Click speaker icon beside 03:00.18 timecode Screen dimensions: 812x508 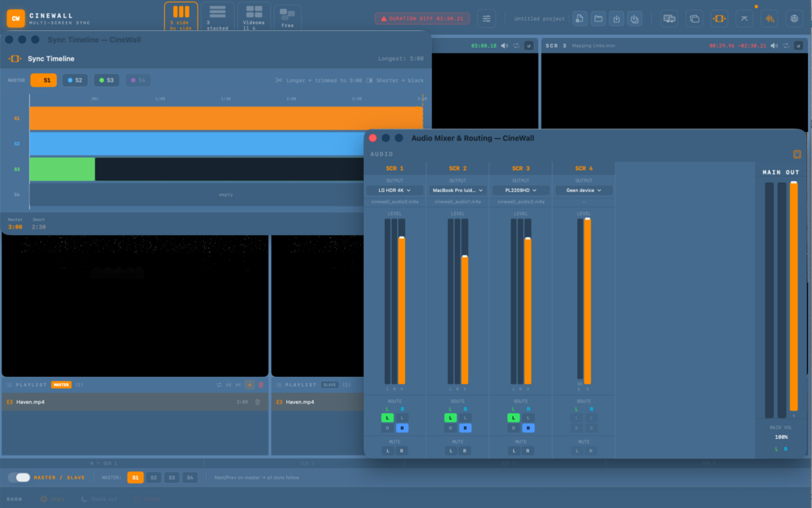504,45
